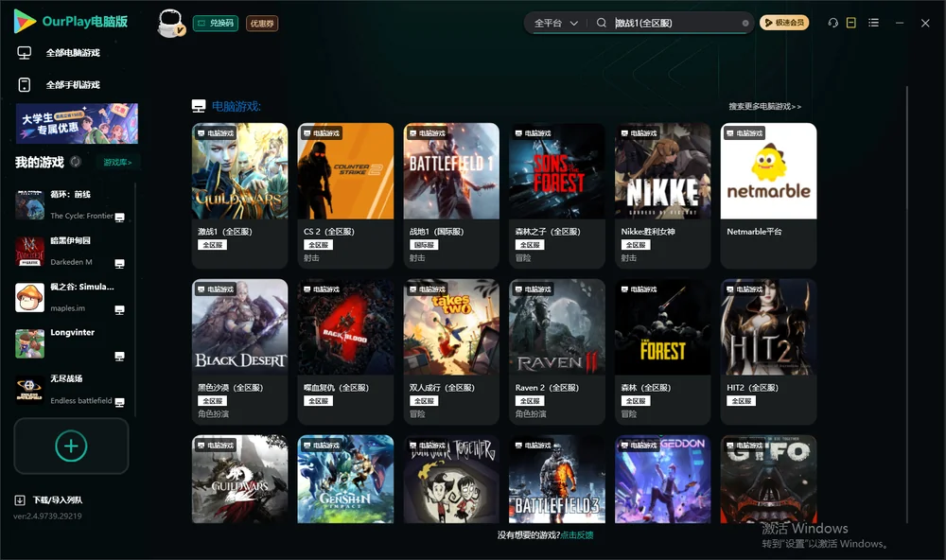Open the user avatar profile

click(170, 23)
